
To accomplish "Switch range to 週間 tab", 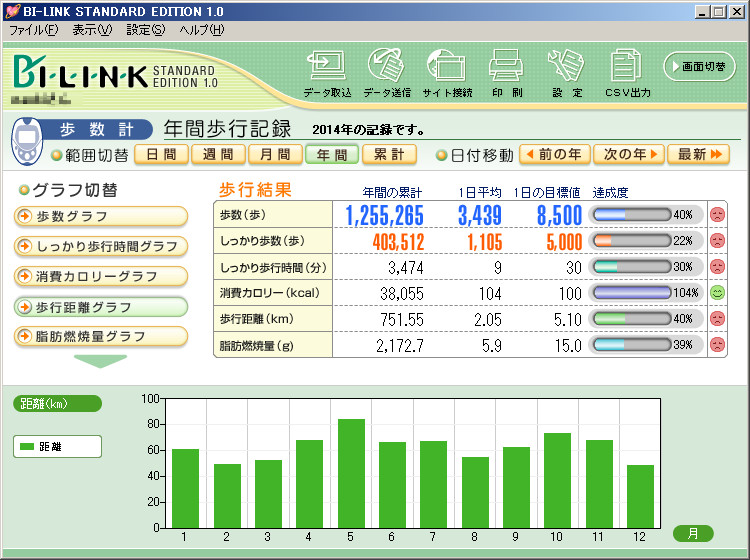I will pos(218,154).
